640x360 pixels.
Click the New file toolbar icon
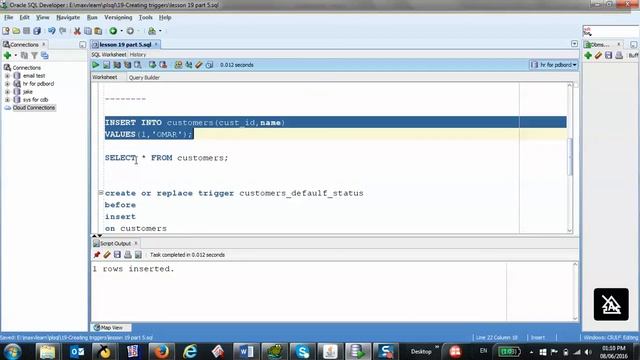point(6,31)
